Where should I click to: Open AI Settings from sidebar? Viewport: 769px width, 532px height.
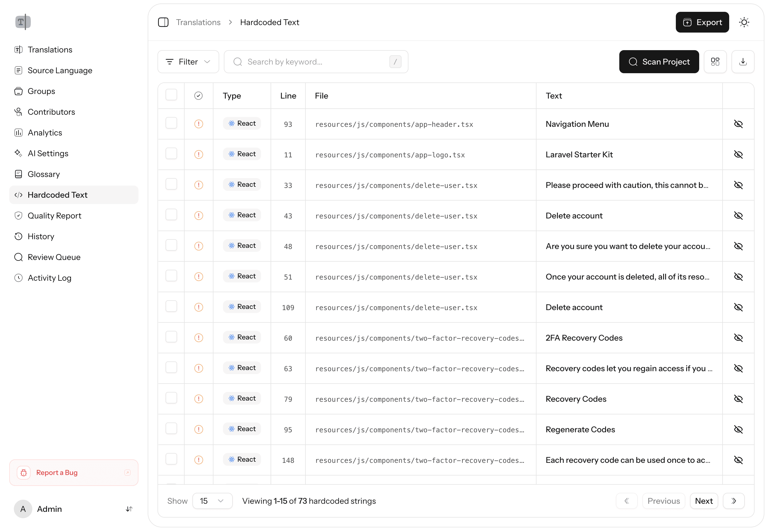coord(48,153)
